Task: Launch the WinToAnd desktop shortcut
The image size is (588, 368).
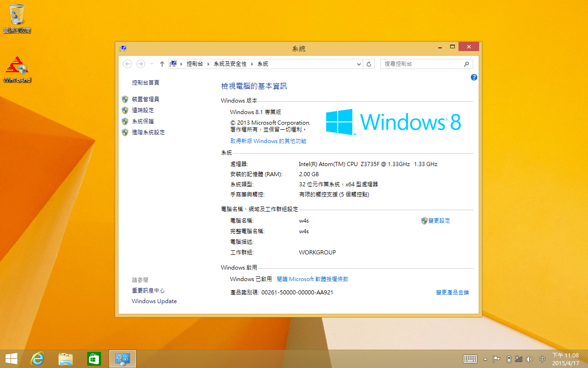Action: (x=17, y=69)
